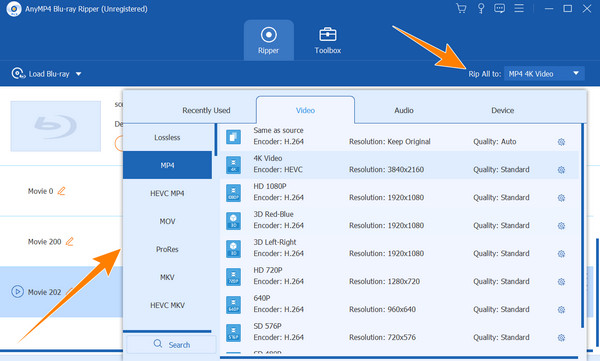Screen dimensions: 600x361
Task: Open settings gear for 4K Video
Action: click(x=561, y=170)
